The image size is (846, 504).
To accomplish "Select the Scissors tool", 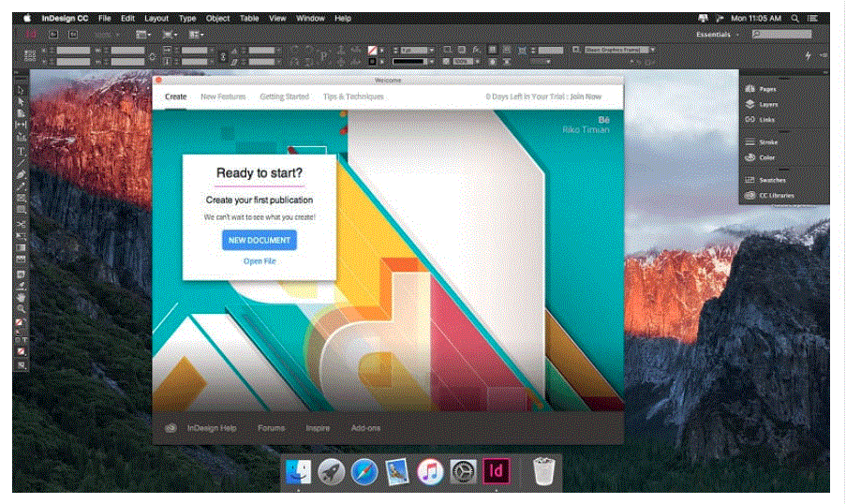I will (x=21, y=224).
